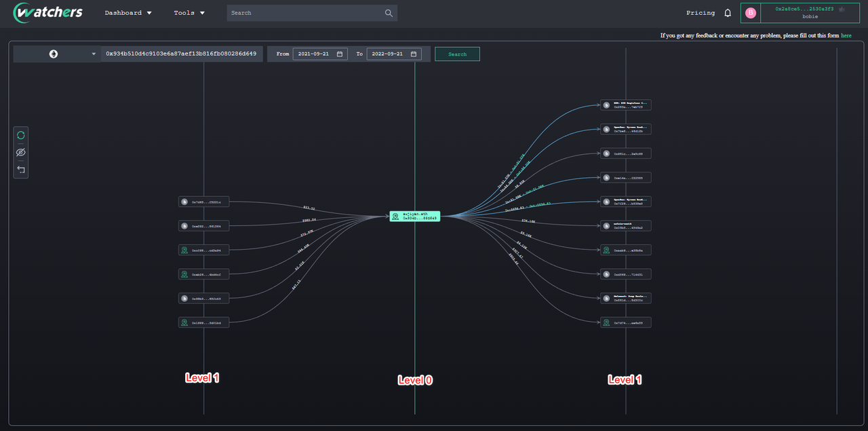
Task: Click the wallet address input field
Action: (181, 54)
